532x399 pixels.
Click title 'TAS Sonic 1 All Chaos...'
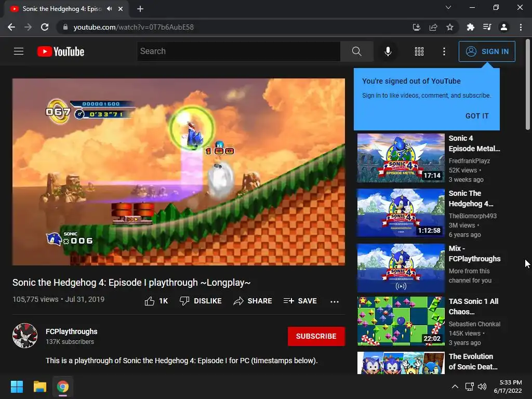(473, 307)
